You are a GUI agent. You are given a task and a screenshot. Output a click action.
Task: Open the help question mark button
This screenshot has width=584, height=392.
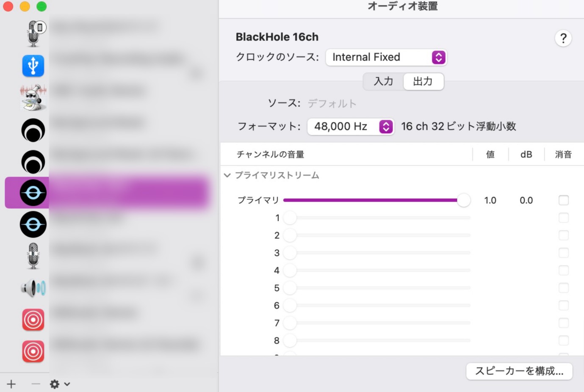coord(563,39)
